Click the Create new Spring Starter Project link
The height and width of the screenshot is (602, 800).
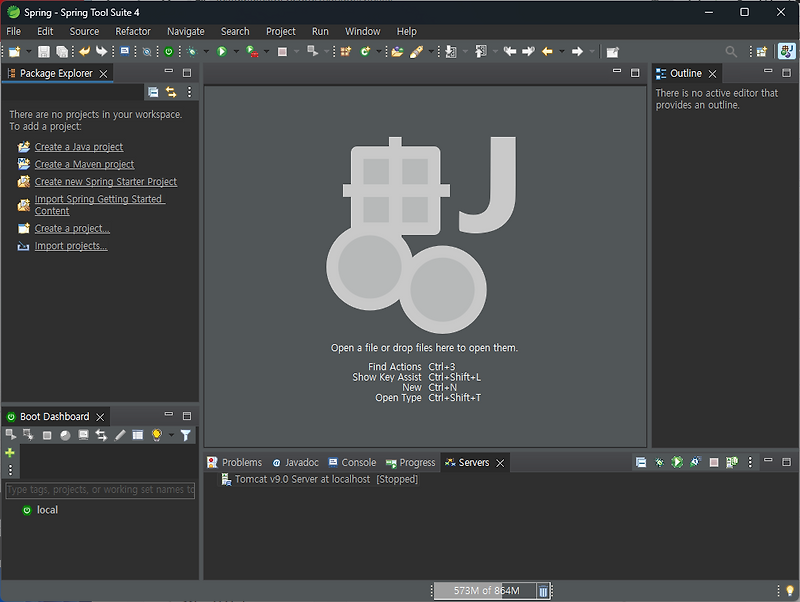click(105, 182)
